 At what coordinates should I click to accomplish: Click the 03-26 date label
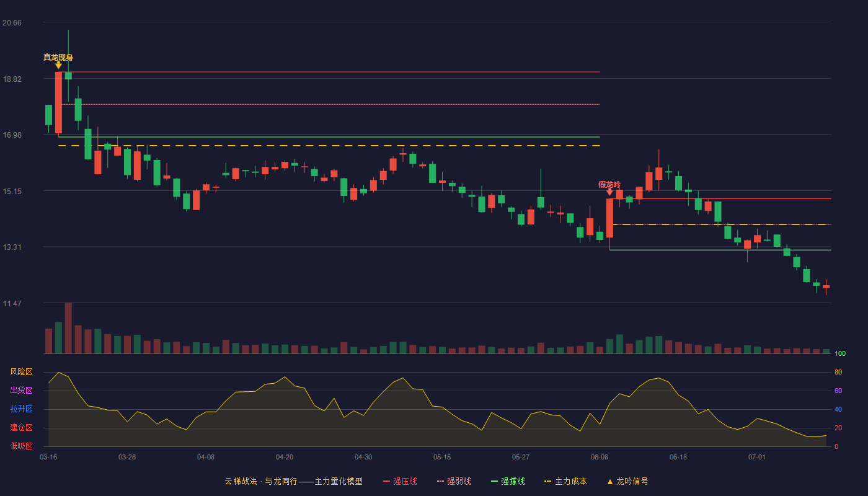point(127,457)
